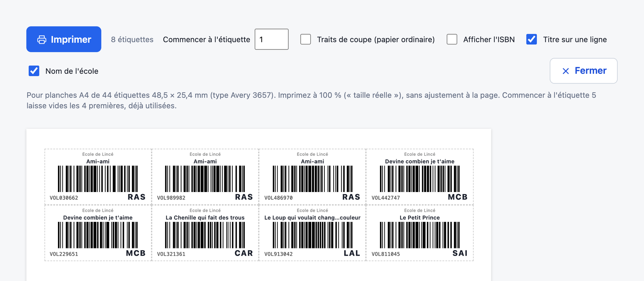Click the Avery 3657 instructions paragraph
Screen dimensions: 644x281
[x=311, y=100]
